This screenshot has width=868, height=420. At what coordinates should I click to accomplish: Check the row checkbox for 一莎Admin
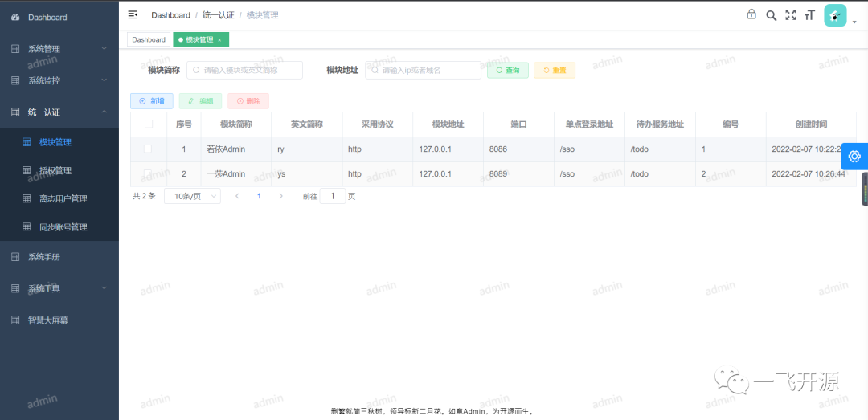[x=148, y=173]
